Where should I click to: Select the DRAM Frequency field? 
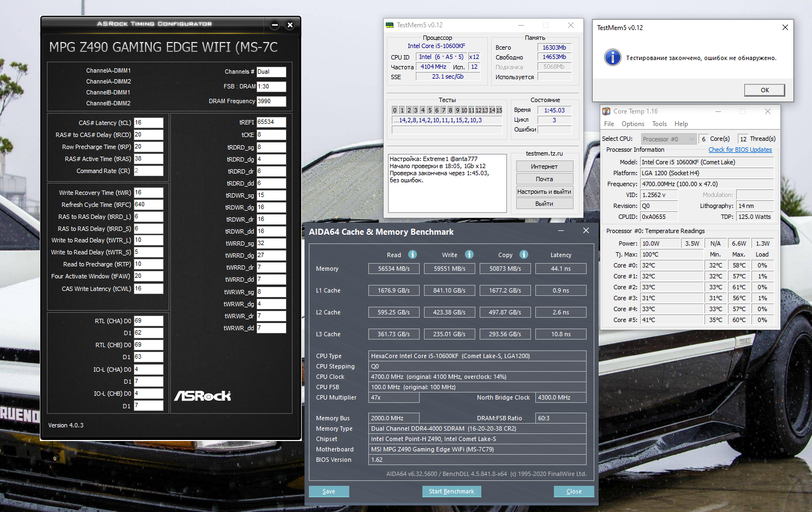[271, 101]
